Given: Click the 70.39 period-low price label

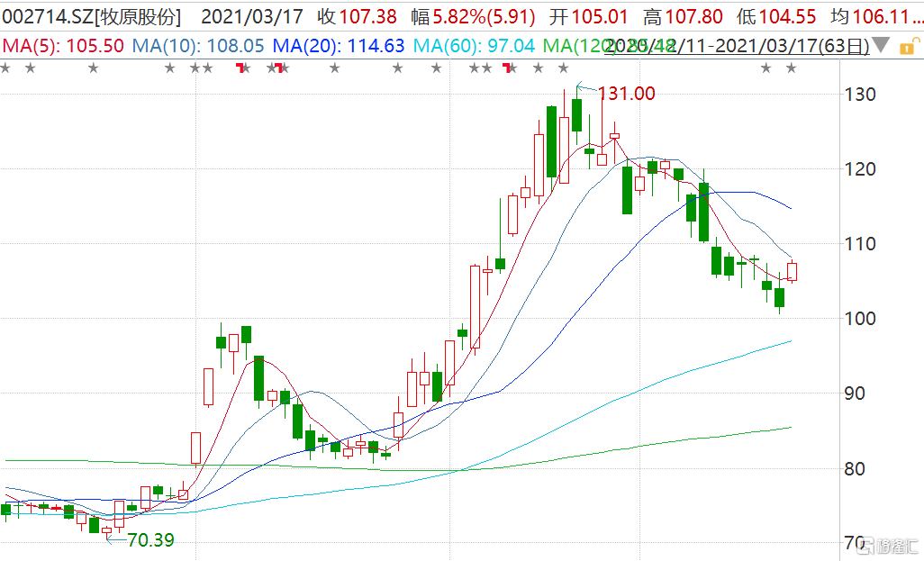Looking at the screenshot, I should [x=151, y=539].
